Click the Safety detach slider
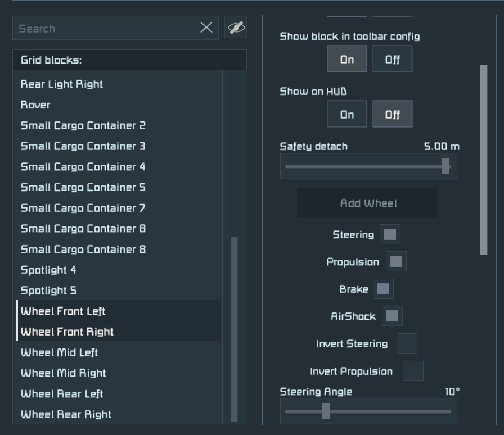504x435 pixels. click(368, 166)
